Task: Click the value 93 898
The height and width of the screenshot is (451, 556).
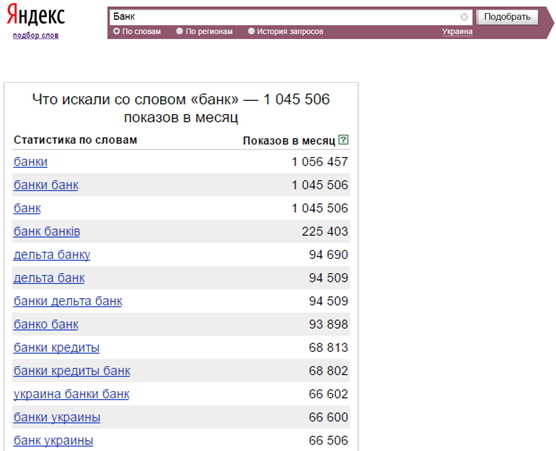Action: [328, 324]
